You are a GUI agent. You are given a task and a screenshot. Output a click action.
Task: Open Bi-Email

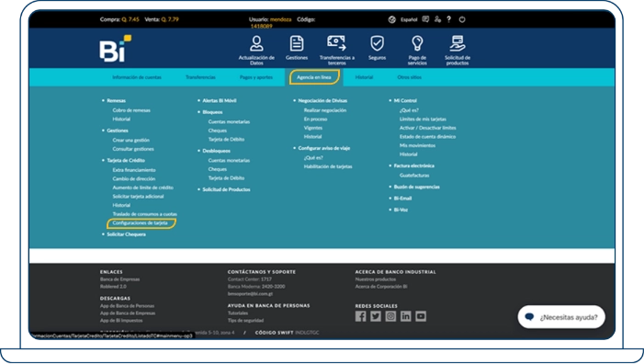click(402, 199)
